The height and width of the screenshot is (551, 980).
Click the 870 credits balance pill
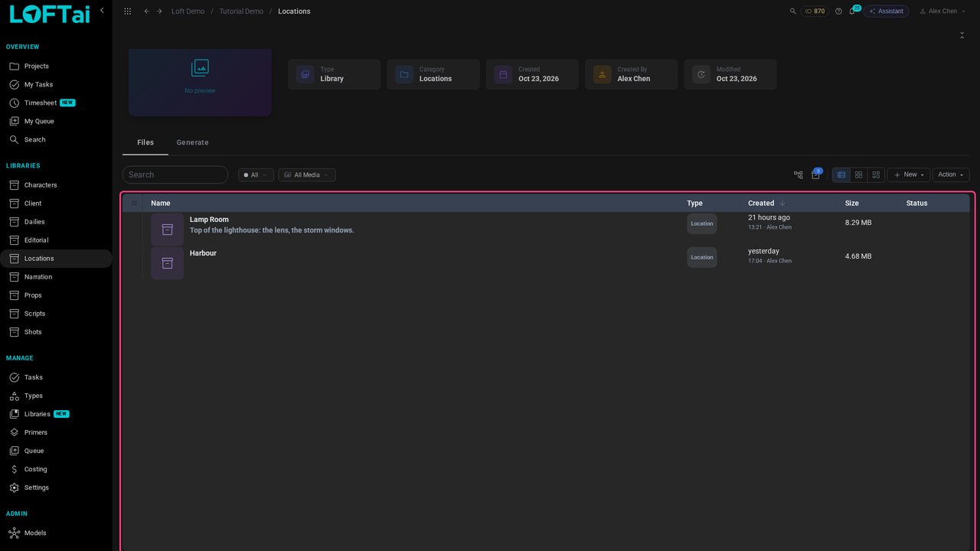[815, 11]
